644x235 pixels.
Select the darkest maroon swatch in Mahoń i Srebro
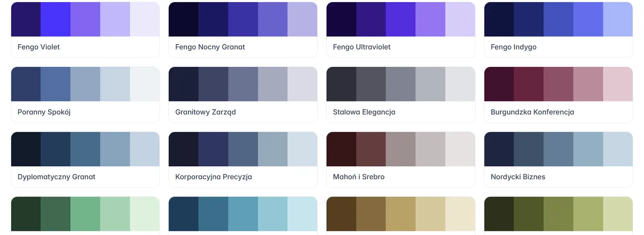tap(341, 149)
